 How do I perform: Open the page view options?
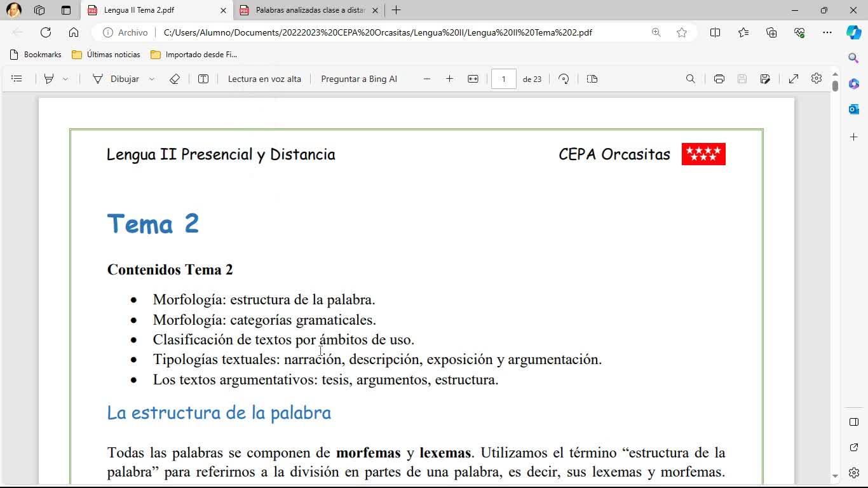[592, 79]
